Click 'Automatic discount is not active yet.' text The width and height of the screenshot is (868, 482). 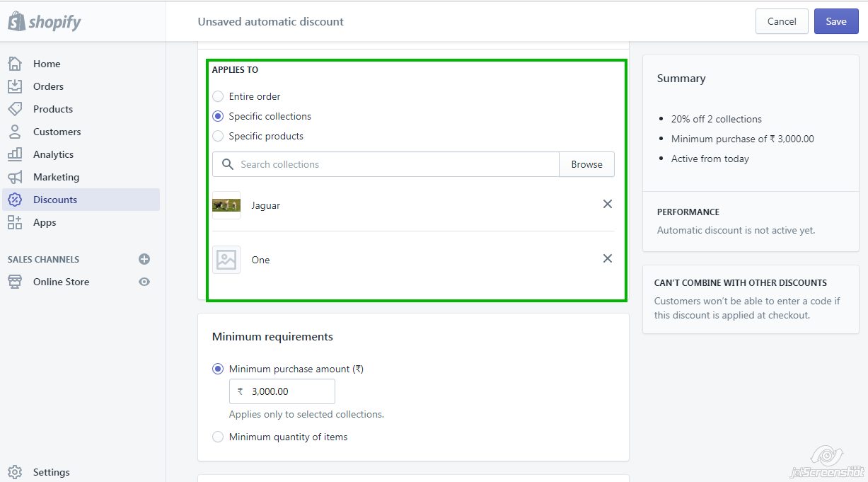tap(736, 230)
